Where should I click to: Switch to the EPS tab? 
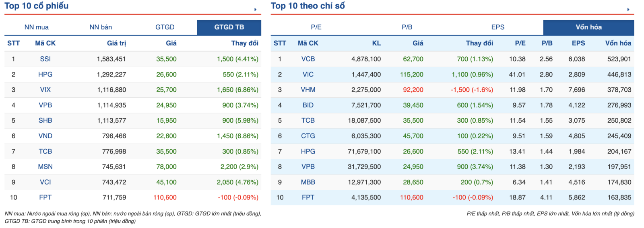498,27
